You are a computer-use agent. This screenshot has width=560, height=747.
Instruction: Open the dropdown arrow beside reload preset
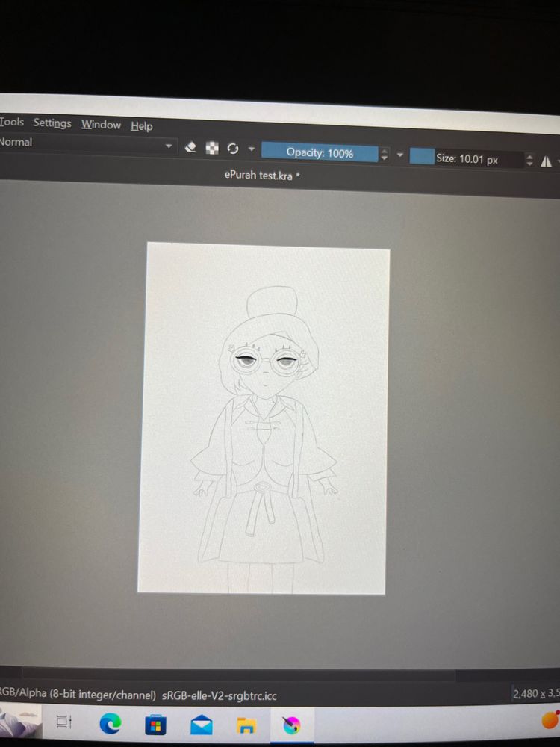[x=252, y=149]
